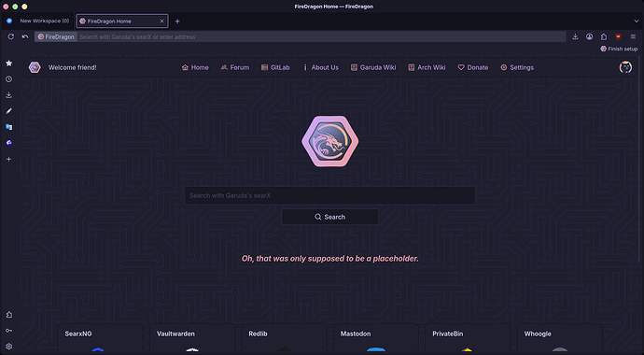This screenshot has height=355, width=644.
Task: Click the FireDragon identity label in address bar
Action: point(56,36)
